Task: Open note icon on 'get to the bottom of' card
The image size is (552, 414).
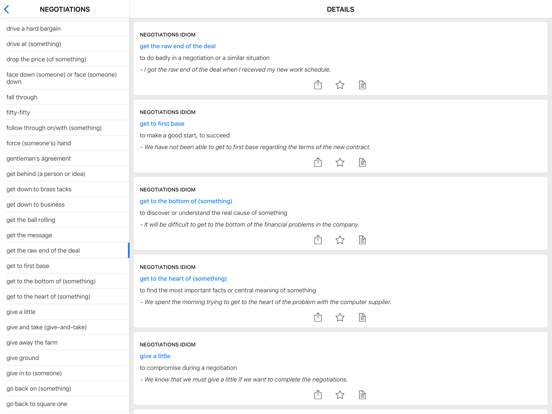Action: [x=362, y=240]
